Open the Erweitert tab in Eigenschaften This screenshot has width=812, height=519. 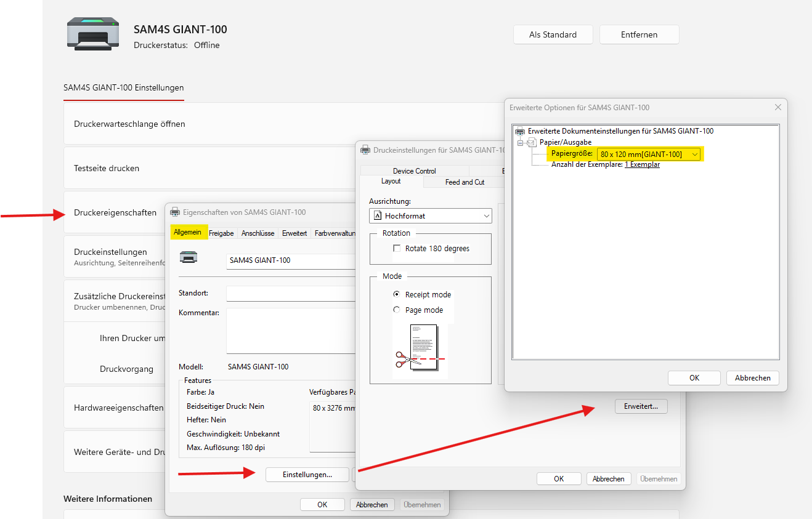pos(294,233)
